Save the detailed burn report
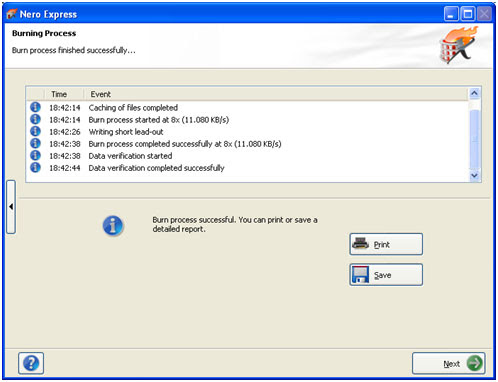 click(x=386, y=275)
